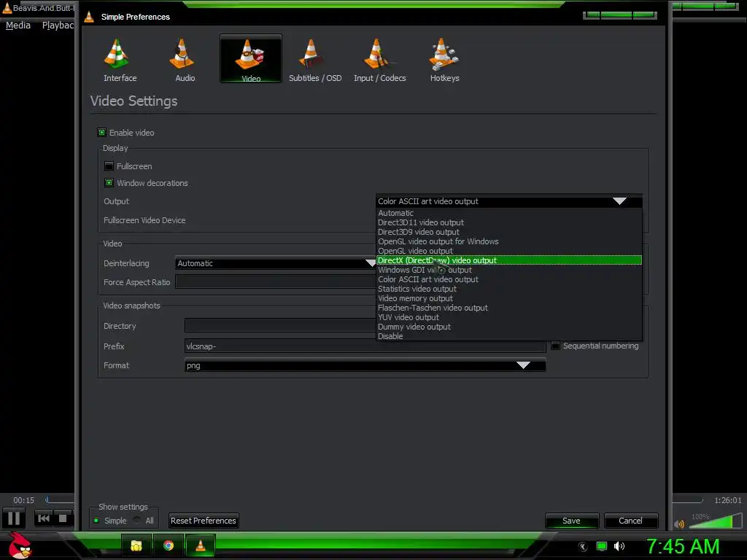Toggle Window decorations checkbox
747x560 pixels.
(x=109, y=183)
